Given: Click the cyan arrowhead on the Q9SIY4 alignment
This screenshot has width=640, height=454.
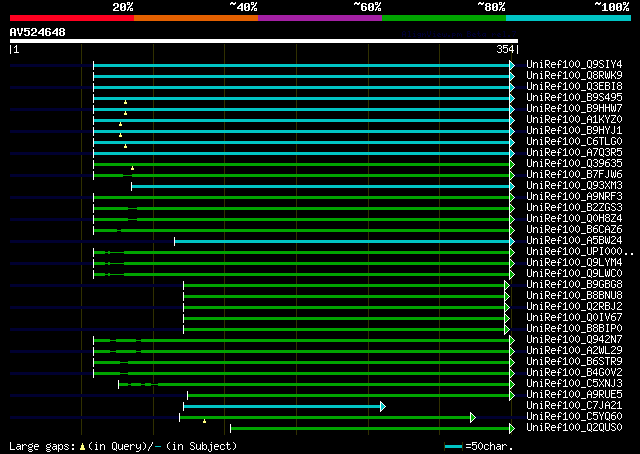Looking at the screenshot, I should (x=512, y=65).
